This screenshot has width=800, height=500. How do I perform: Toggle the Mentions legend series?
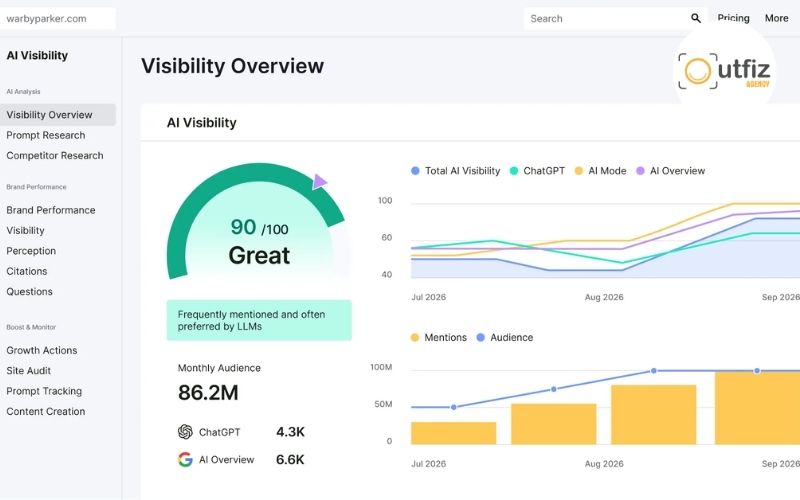coord(439,337)
